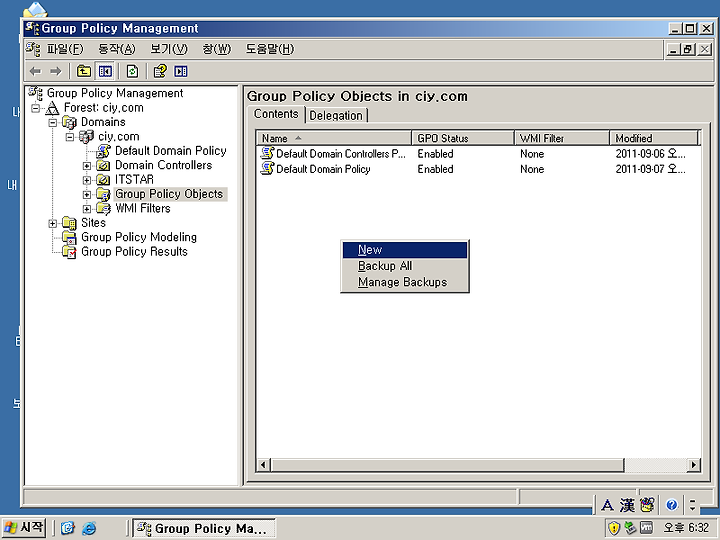This screenshot has height=540, width=720.
Task: Click the Refresh toolbar icon
Action: click(132, 71)
